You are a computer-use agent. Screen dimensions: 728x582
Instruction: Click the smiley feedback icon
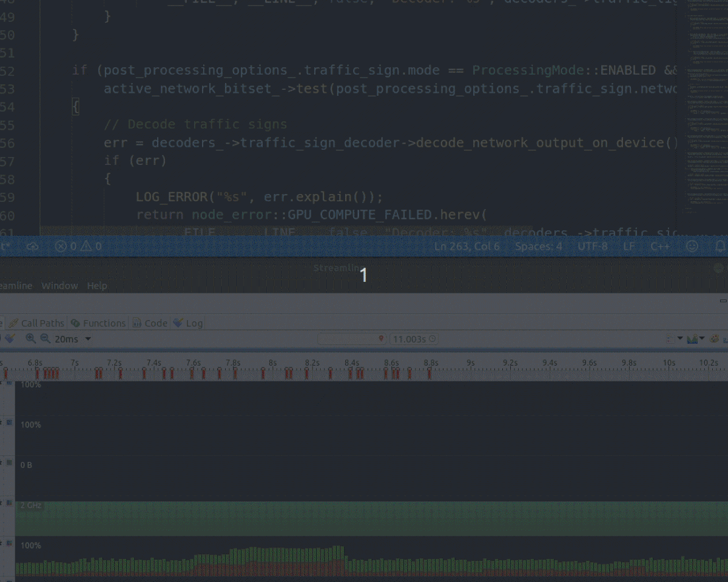point(692,246)
